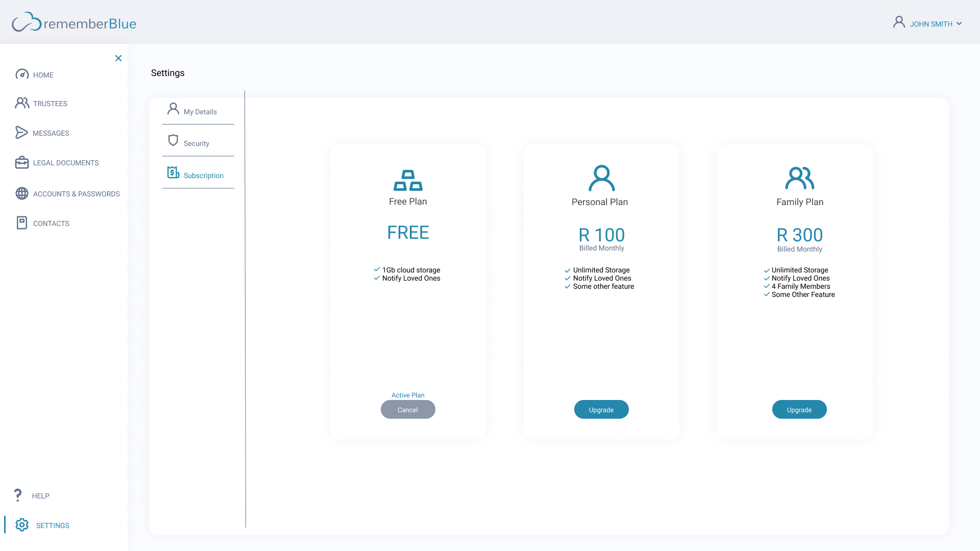Image resolution: width=980 pixels, height=551 pixels.
Task: Cancel the active Free Plan
Action: coord(408,410)
